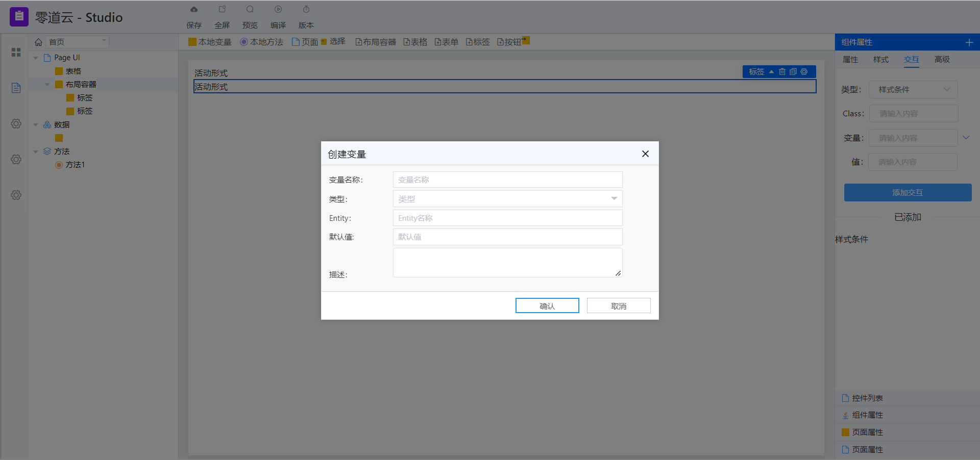
Task: Click the 版本 version timer icon
Action: pyautogui.click(x=306, y=9)
